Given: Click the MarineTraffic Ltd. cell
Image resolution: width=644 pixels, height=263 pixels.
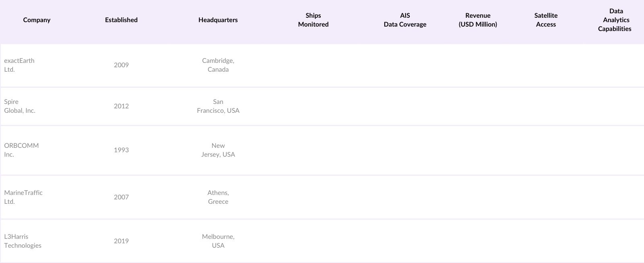Looking at the screenshot, I should click(23, 197).
